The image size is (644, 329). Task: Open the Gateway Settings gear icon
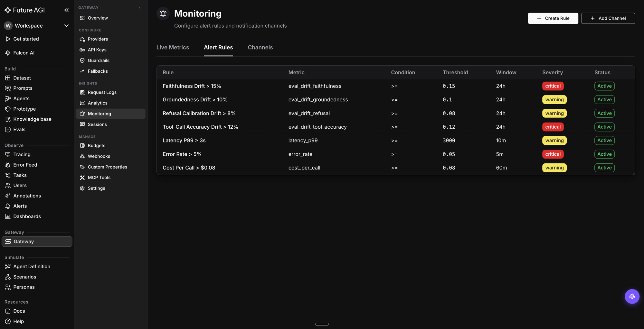[x=82, y=188]
